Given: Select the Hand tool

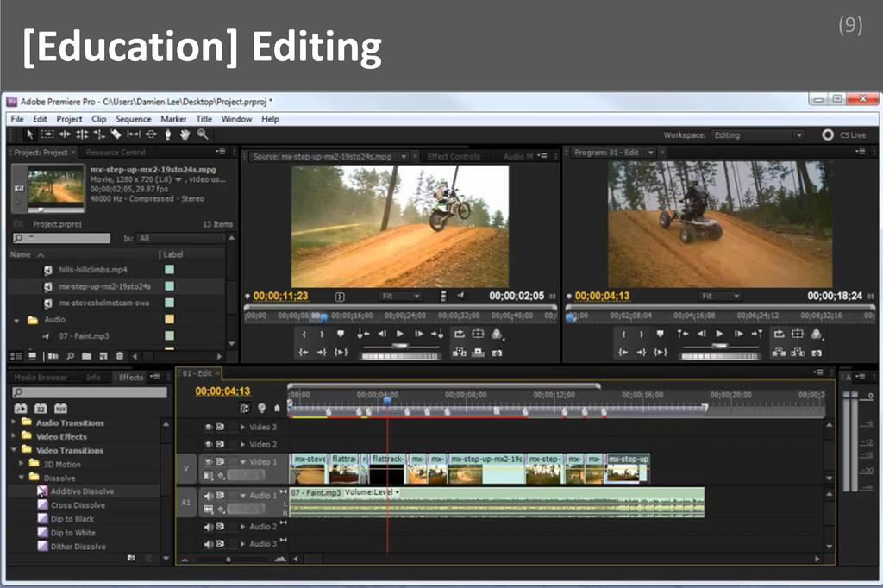Looking at the screenshot, I should (184, 134).
